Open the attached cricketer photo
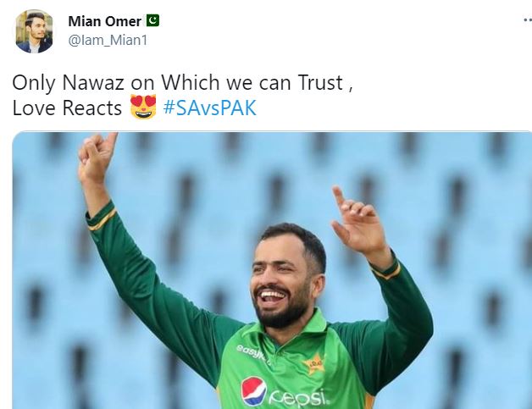Image resolution: width=532 pixels, height=409 pixels. tap(272, 270)
